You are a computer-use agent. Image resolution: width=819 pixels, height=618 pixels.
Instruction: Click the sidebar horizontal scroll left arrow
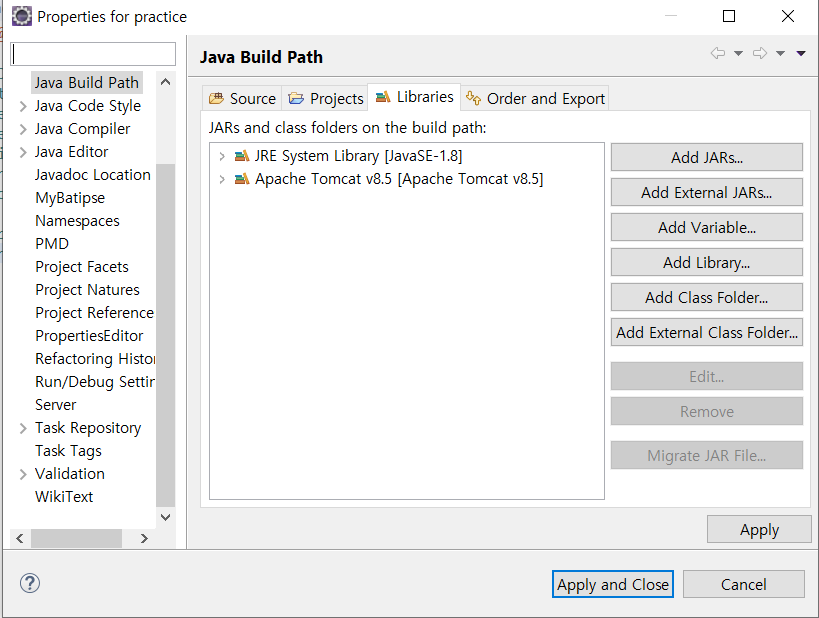coord(20,538)
